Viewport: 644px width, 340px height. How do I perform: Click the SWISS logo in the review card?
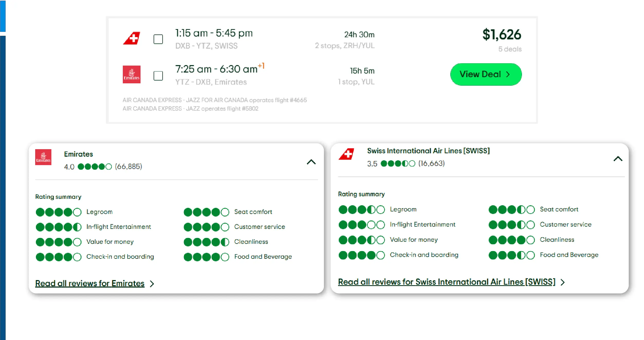[x=347, y=154]
